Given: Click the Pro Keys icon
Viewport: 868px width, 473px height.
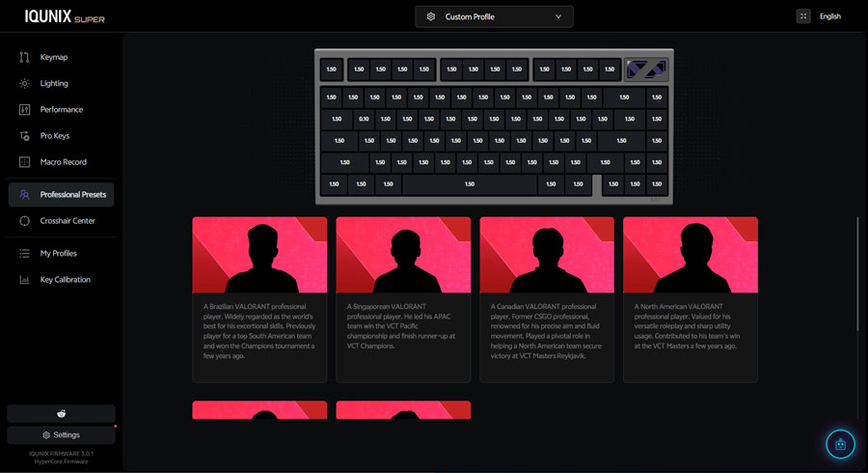Looking at the screenshot, I should click(24, 136).
